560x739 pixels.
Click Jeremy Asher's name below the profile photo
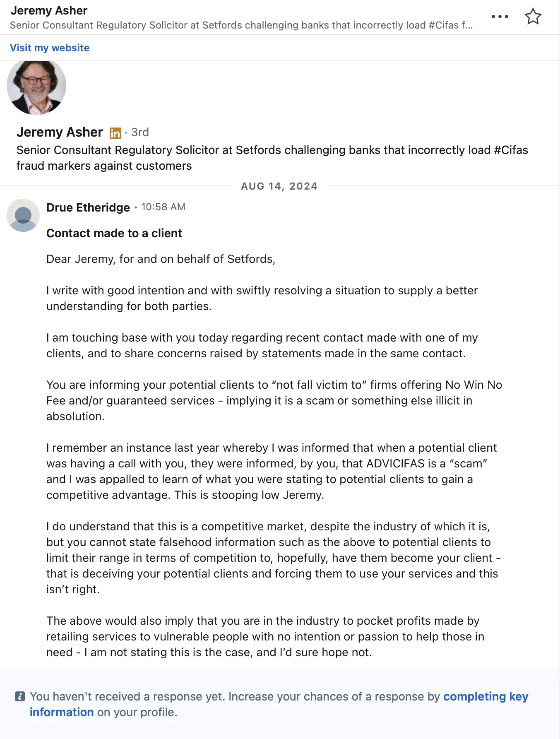pyautogui.click(x=60, y=132)
